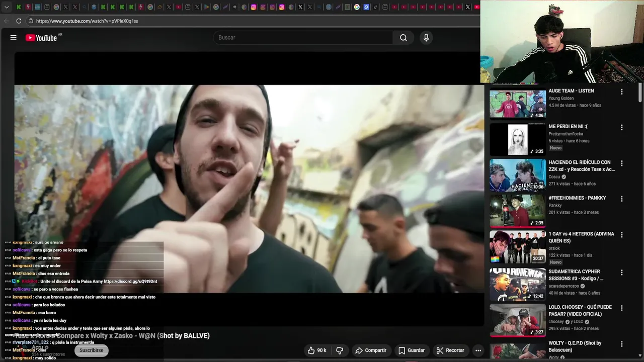Screen dimensions: 644x362
Task: Open options menu for AUGE TEAM - LISTEN
Action: pyautogui.click(x=622, y=92)
